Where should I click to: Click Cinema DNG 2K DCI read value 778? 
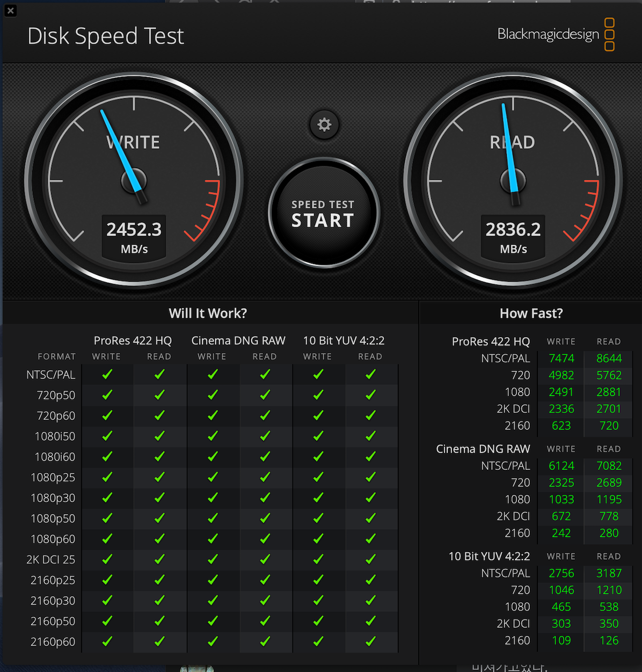(609, 516)
